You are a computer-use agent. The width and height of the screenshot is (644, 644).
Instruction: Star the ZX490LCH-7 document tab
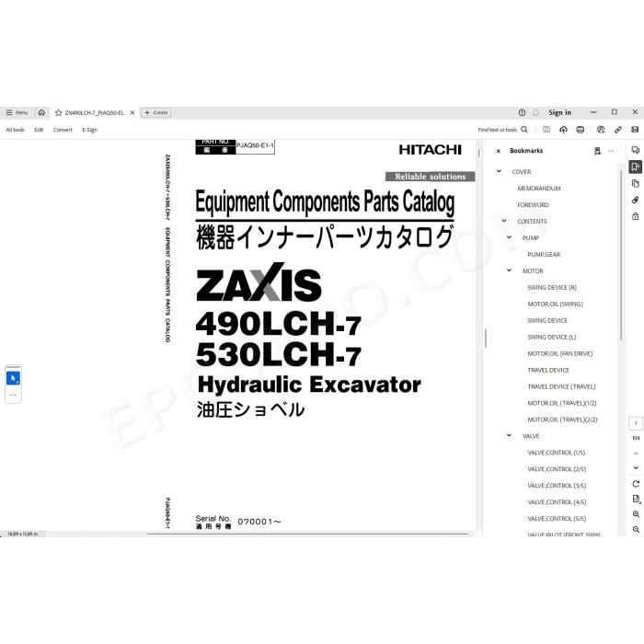58,112
